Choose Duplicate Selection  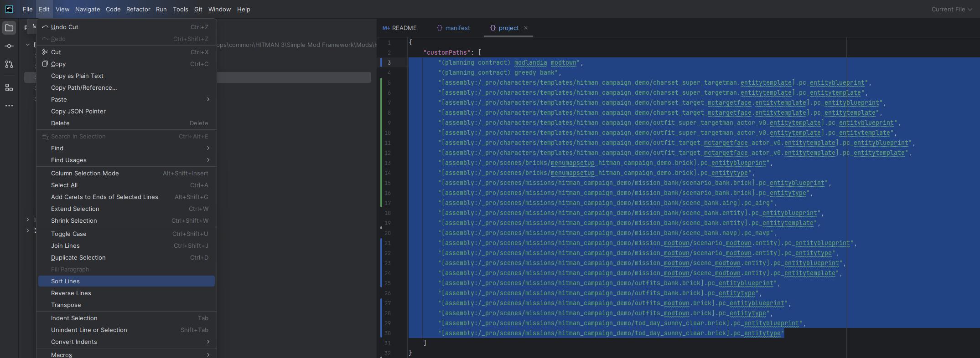point(126,257)
